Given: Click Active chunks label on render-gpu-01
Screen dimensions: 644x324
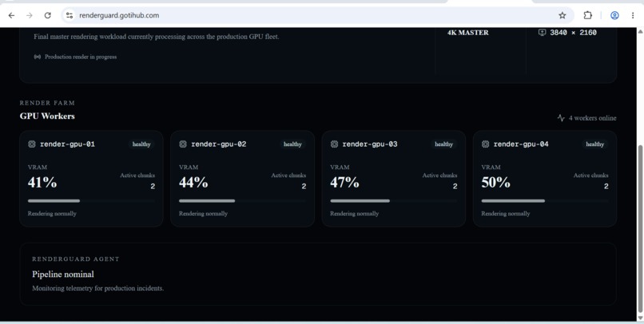Looking at the screenshot, I should pyautogui.click(x=137, y=175).
